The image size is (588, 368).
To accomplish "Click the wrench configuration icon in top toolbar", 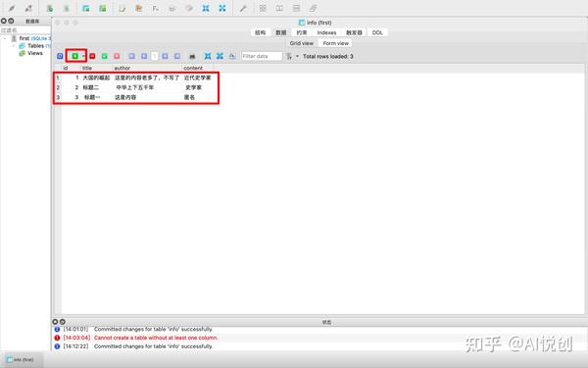I will 243,8.
